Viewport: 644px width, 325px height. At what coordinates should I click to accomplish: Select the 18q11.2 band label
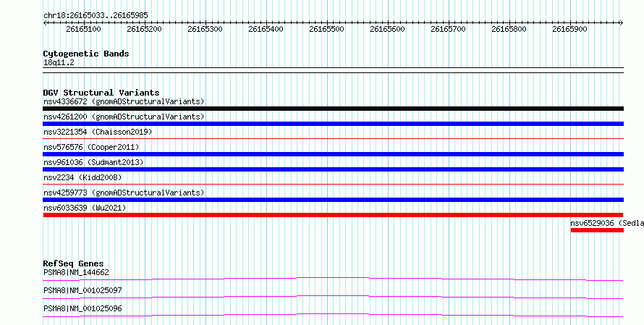coord(59,63)
